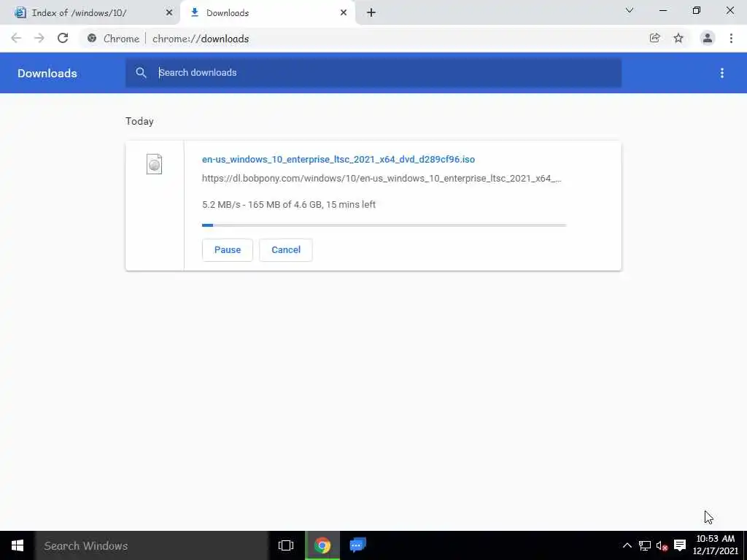747x560 pixels.
Task: Open a new tab with plus button
Action: (371, 13)
